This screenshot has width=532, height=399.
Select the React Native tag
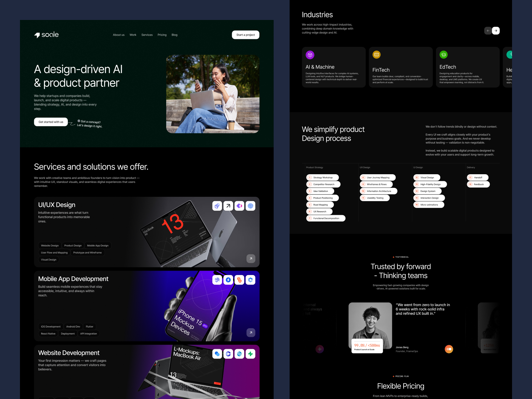(48, 333)
